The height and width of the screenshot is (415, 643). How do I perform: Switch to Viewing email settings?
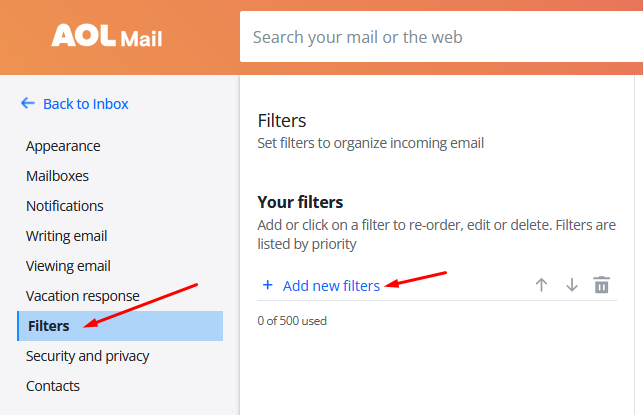[x=68, y=266]
